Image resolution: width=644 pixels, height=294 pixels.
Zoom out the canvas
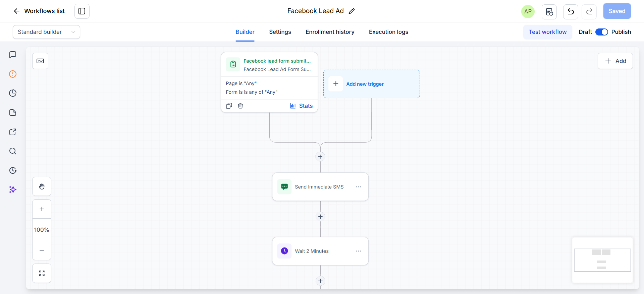click(x=42, y=251)
